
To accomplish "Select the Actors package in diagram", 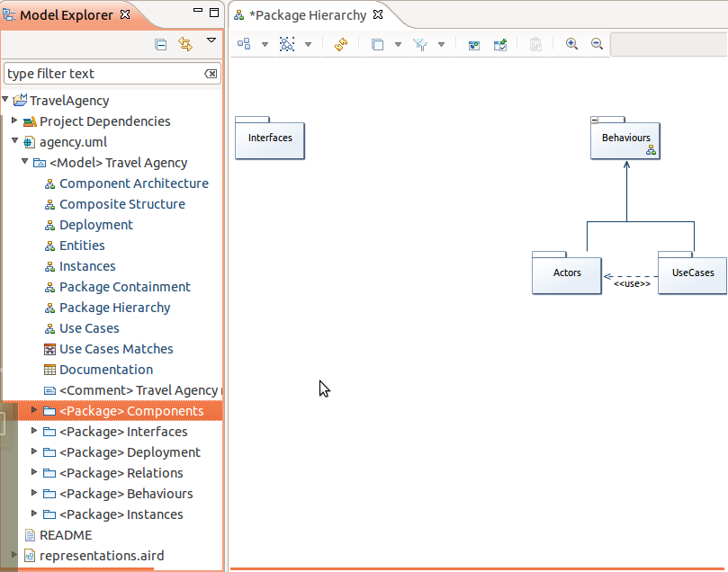I will (x=567, y=273).
